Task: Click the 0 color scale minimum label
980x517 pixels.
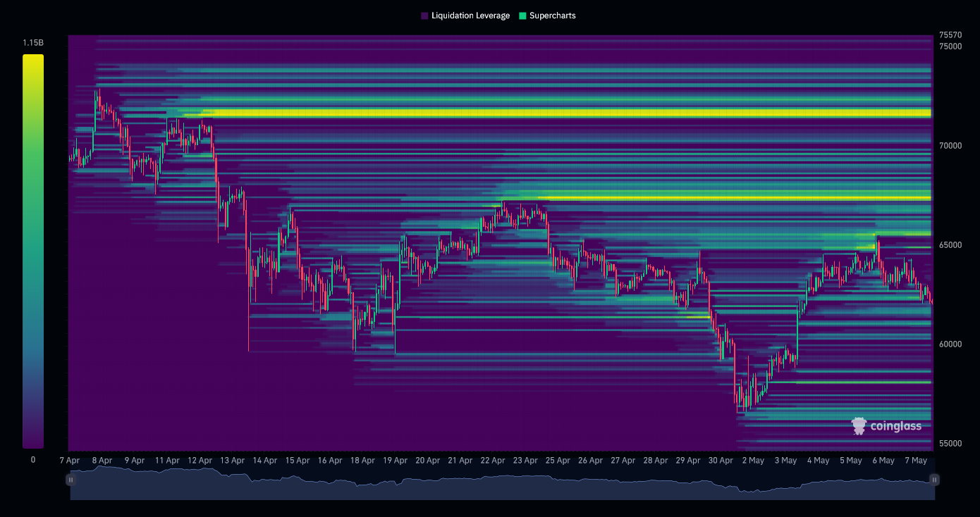Action: click(33, 460)
